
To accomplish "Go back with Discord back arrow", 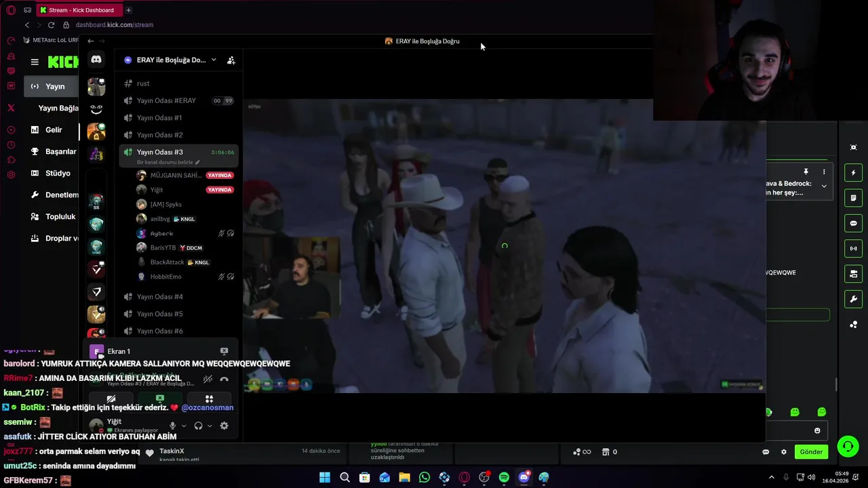I will pyautogui.click(x=91, y=41).
